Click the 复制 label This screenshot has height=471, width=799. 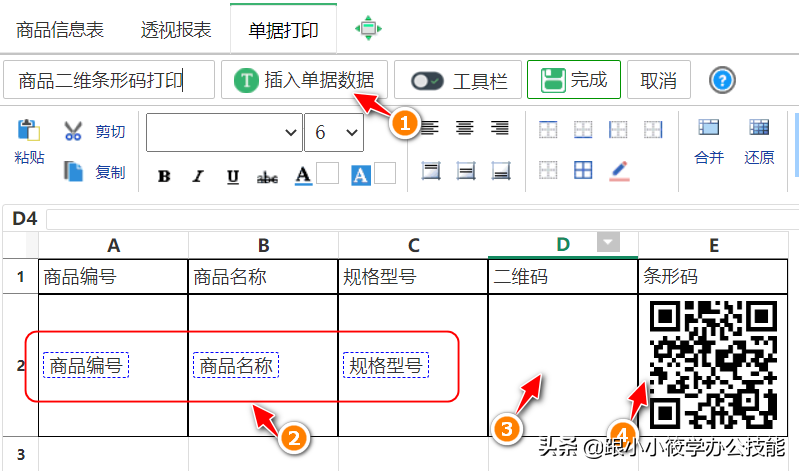tap(110, 172)
